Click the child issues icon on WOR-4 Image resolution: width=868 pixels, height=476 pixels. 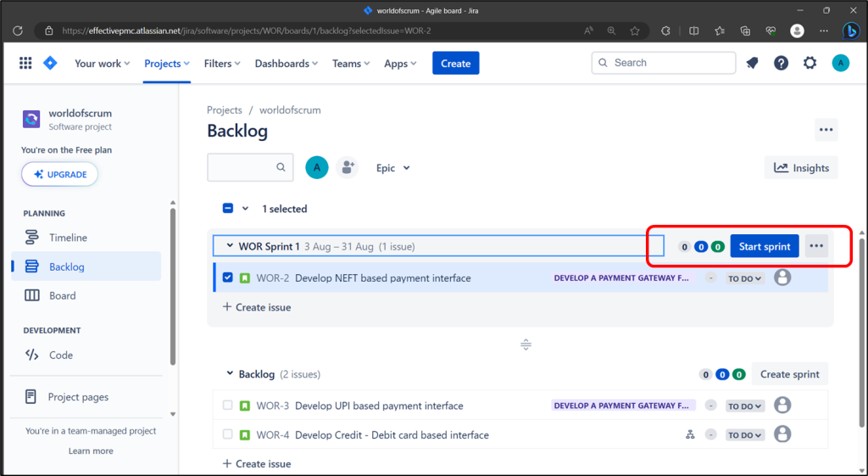pyautogui.click(x=690, y=435)
